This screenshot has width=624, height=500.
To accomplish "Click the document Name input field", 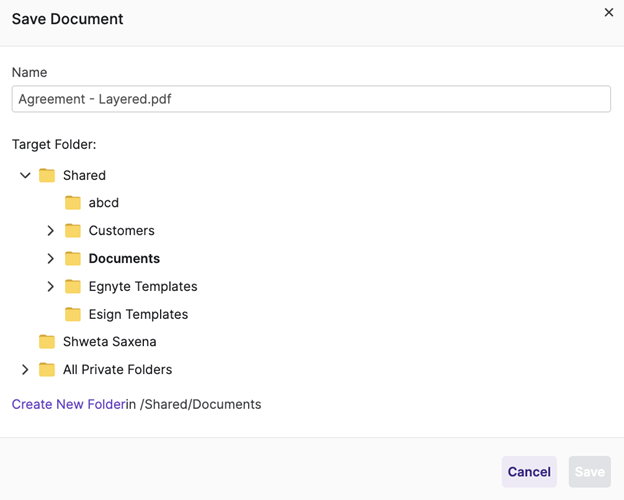I will click(x=311, y=99).
